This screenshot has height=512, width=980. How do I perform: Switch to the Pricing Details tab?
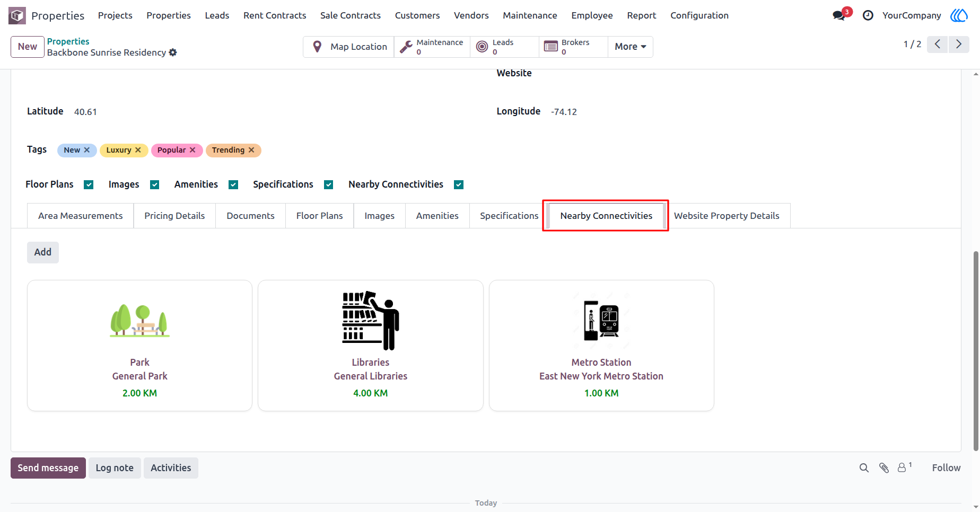174,216
